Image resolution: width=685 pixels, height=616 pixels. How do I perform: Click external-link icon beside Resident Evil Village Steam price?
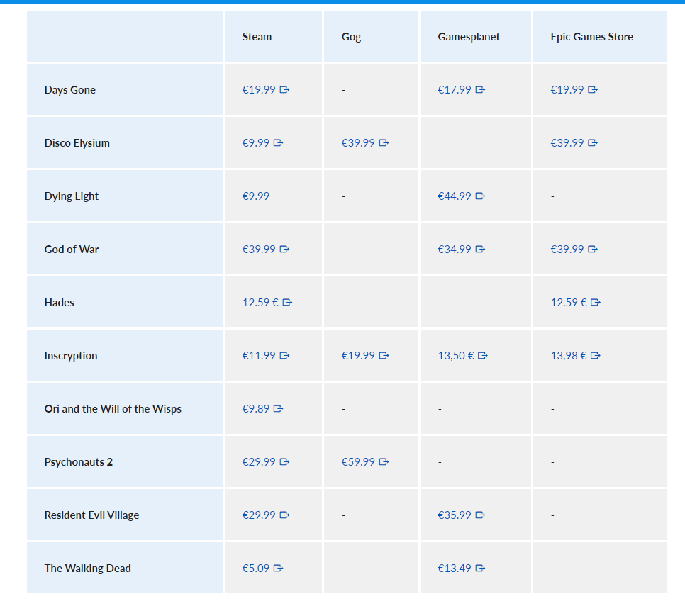coord(284,515)
